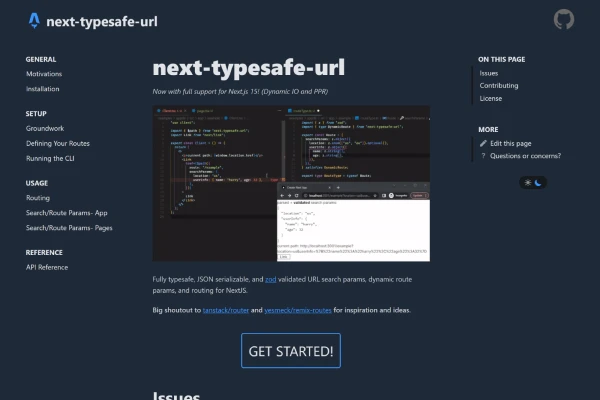The image size is (600, 400).
Task: Click the next-typesafe-url logo icon
Action: (35, 20)
